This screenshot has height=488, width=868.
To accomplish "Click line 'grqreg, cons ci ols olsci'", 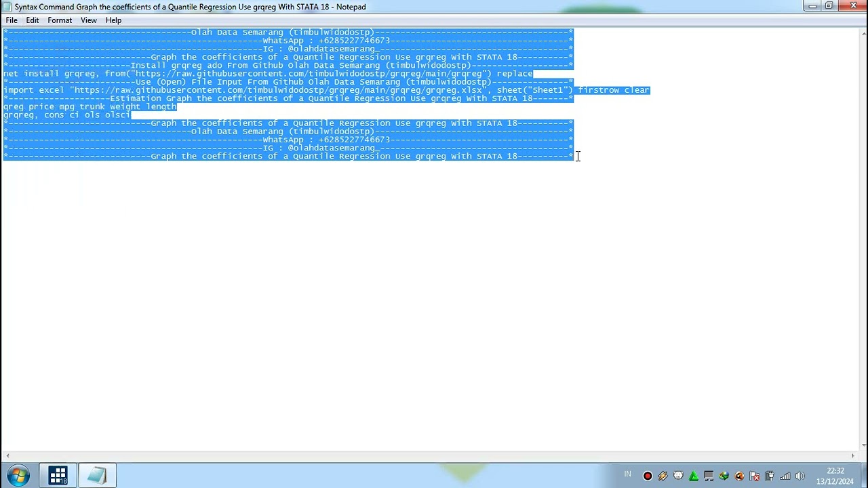I will click(66, 115).
